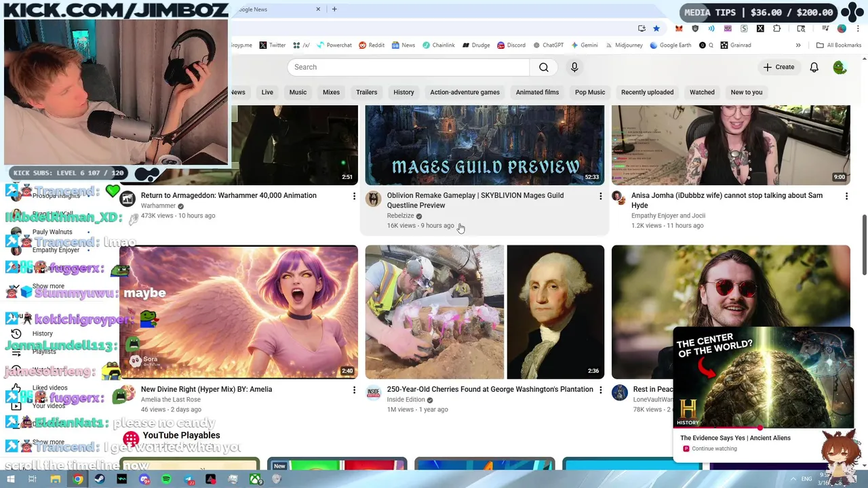Open options menu for Anisa Jomha video
The height and width of the screenshot is (488, 868).
click(846, 197)
